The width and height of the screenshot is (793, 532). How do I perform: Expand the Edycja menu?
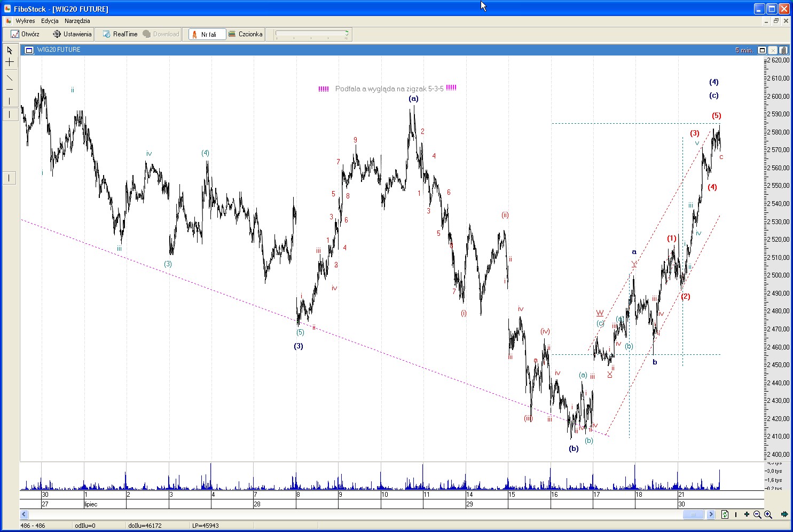50,21
